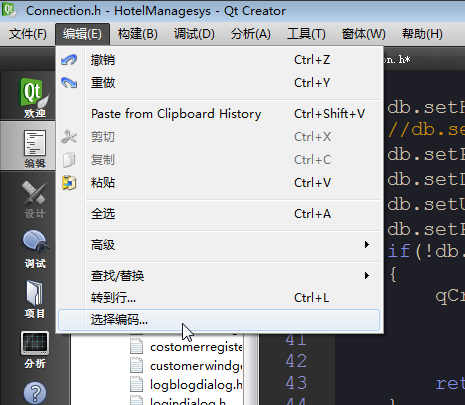Expand the 查找/替换 Find/Replace submenu
The image size is (465, 405).
point(219,276)
